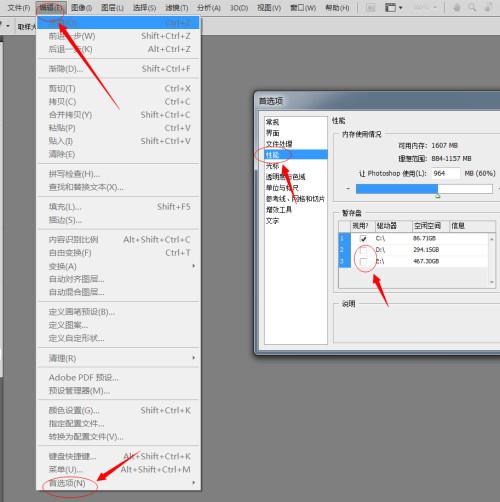Click the 空闲空间 column header
Screen dimensions: 500x502
click(431, 226)
